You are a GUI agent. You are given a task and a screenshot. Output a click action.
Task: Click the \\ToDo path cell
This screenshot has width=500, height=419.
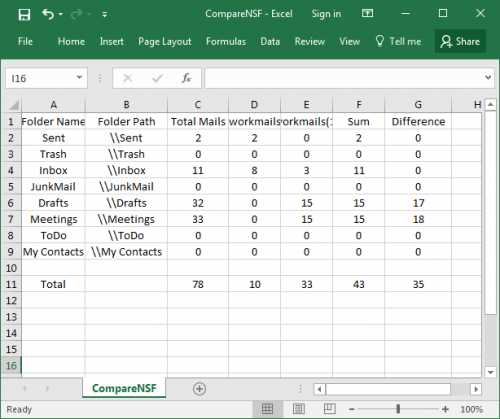pyautogui.click(x=126, y=236)
